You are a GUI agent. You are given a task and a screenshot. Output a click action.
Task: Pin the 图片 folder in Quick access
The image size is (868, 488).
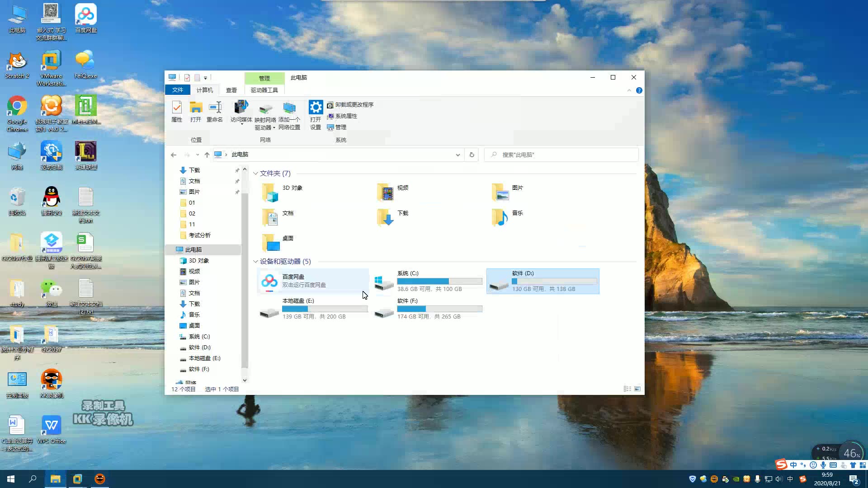click(237, 192)
